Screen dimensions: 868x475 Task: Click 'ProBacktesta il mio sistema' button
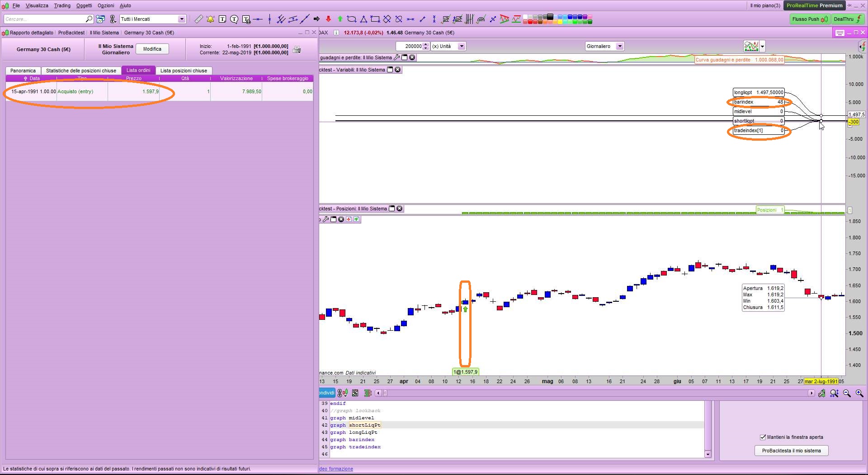[791, 451]
